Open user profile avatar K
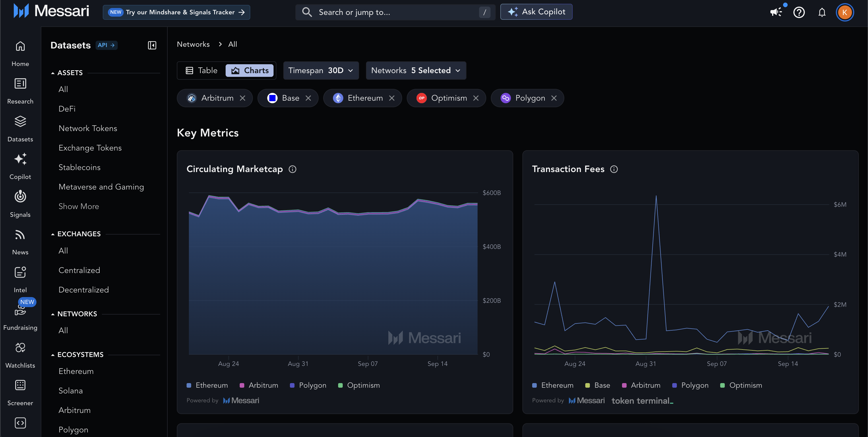The width and height of the screenshot is (868, 437). 844,12
